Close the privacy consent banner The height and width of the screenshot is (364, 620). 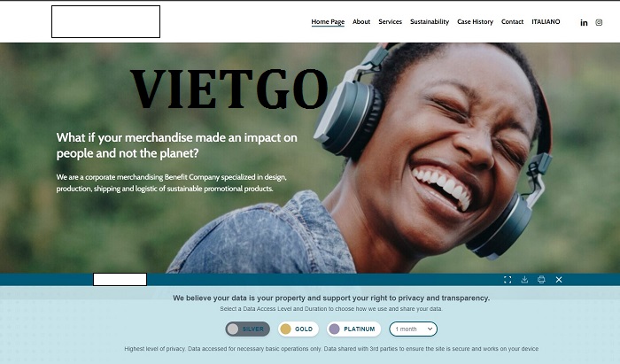coord(559,280)
